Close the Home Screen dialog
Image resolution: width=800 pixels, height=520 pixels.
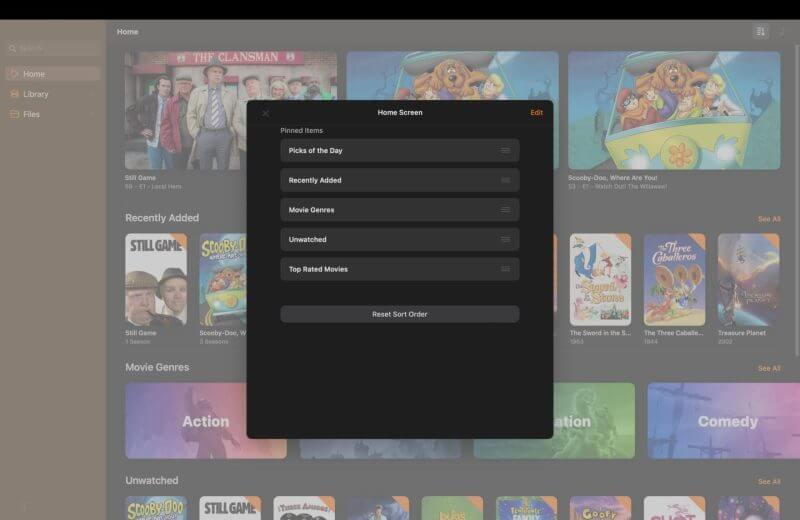click(265, 113)
